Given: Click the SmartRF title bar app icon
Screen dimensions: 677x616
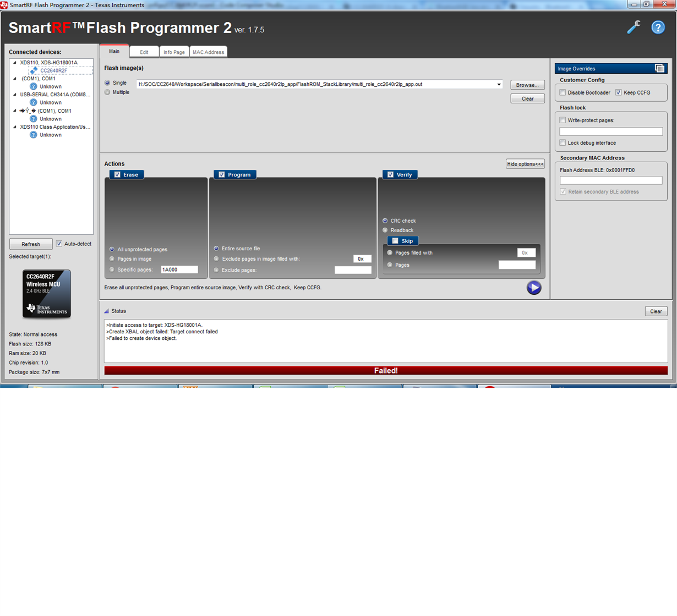Looking at the screenshot, I should tap(4, 4).
